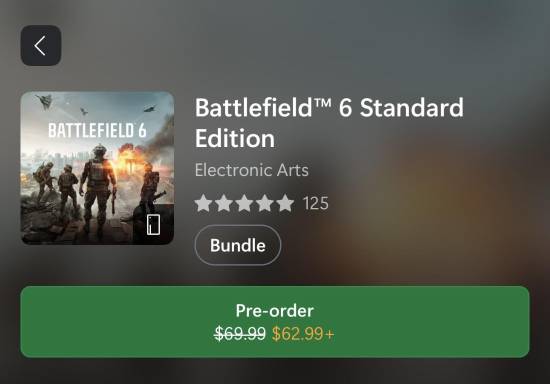This screenshot has width=550, height=384.
Task: Click the strikethrough $69.99 original price
Action: pos(240,333)
